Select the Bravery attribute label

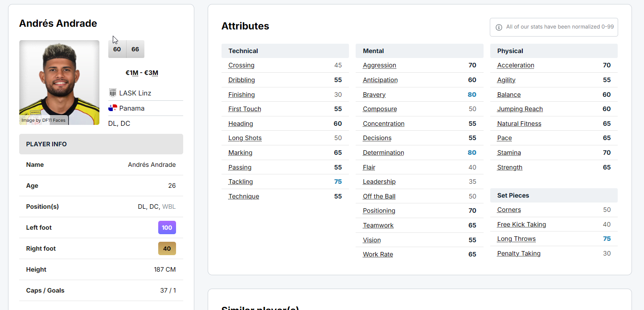coord(374,95)
